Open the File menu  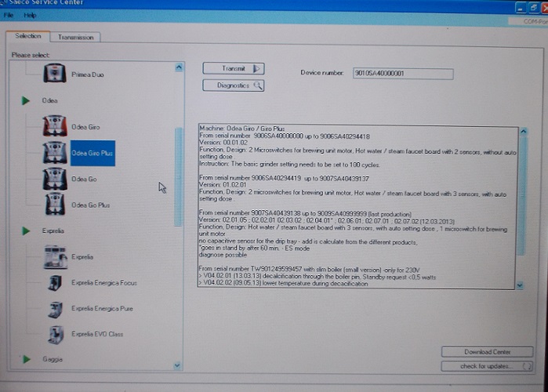coord(9,15)
